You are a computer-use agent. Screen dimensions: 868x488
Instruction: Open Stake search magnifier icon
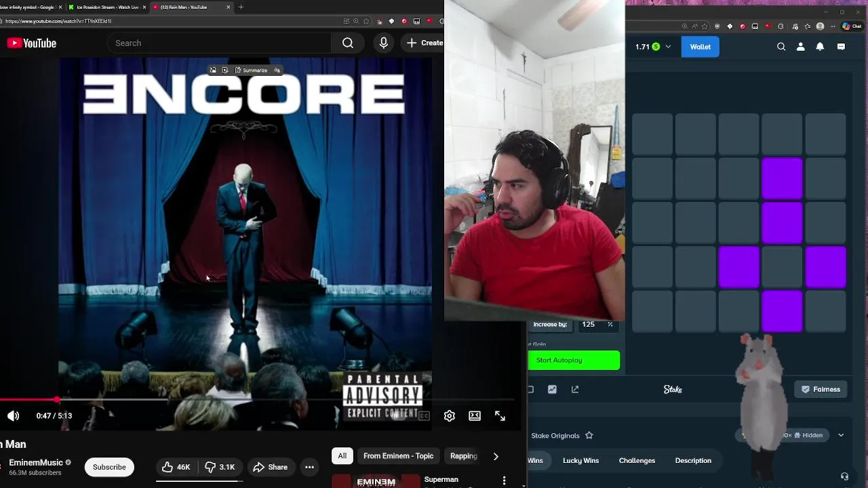(781, 47)
